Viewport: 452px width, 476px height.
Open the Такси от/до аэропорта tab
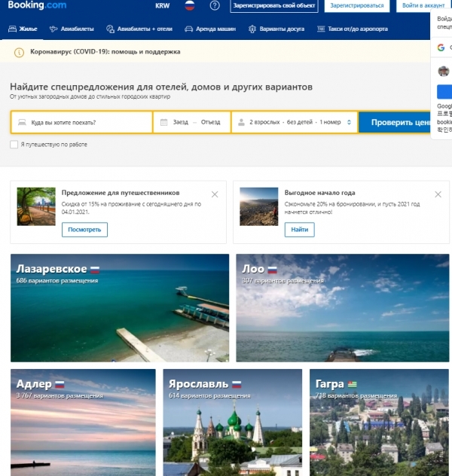353,29
